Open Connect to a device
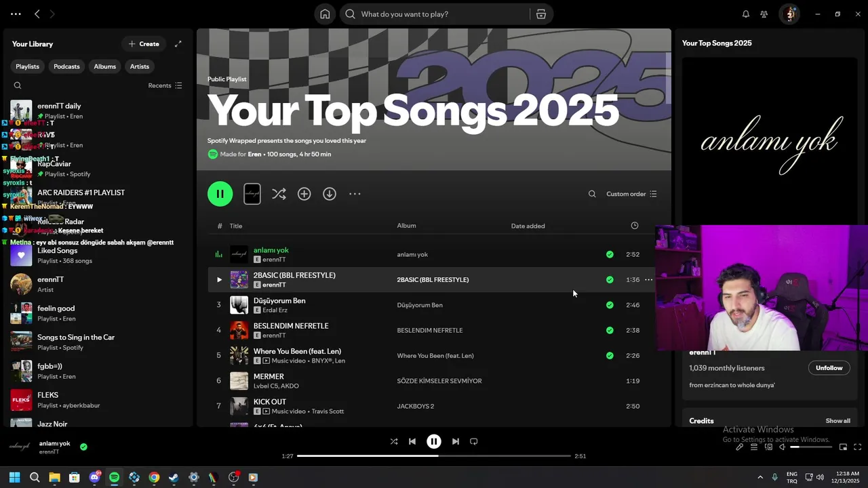 click(x=768, y=447)
